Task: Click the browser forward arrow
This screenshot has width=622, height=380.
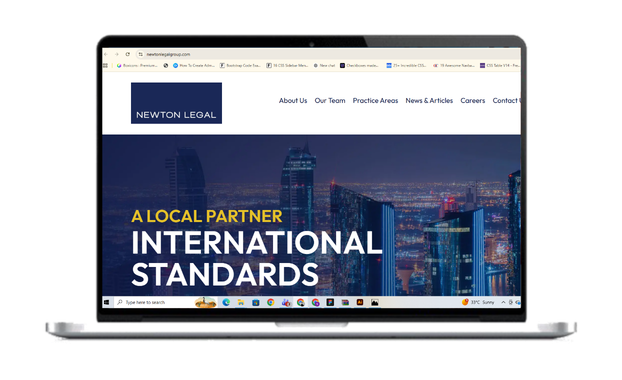Action: (117, 54)
